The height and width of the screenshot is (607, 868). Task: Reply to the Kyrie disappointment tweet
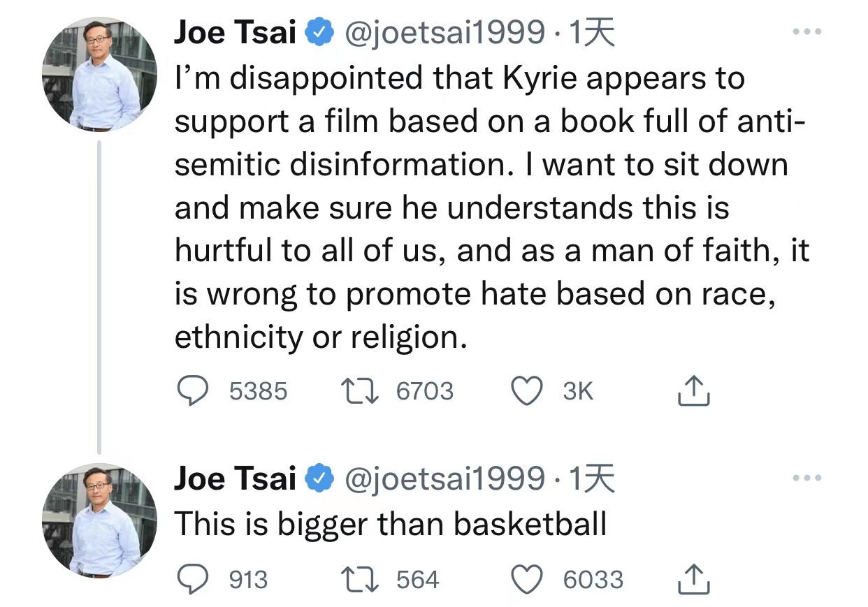(x=191, y=391)
